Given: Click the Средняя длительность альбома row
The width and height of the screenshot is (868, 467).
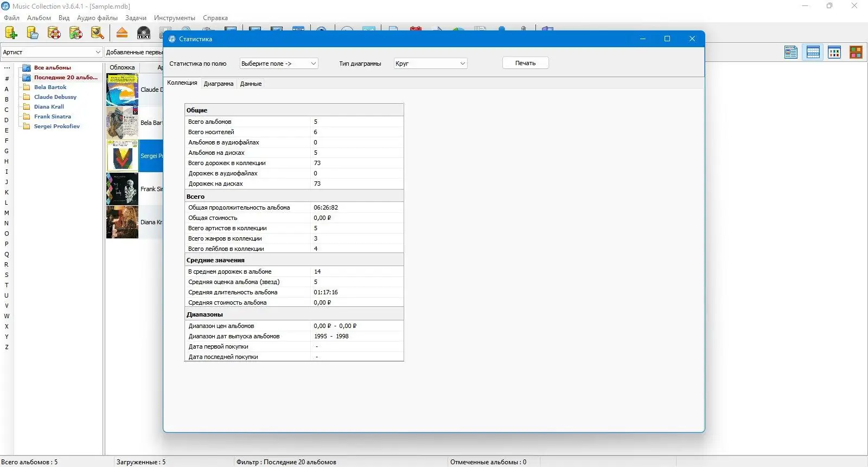Looking at the screenshot, I should (x=294, y=292).
